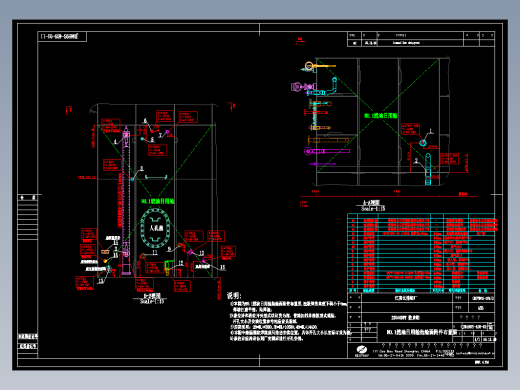Select balloon number 2 in the right view
This screenshot has height=390, width=520.
tap(416, 161)
